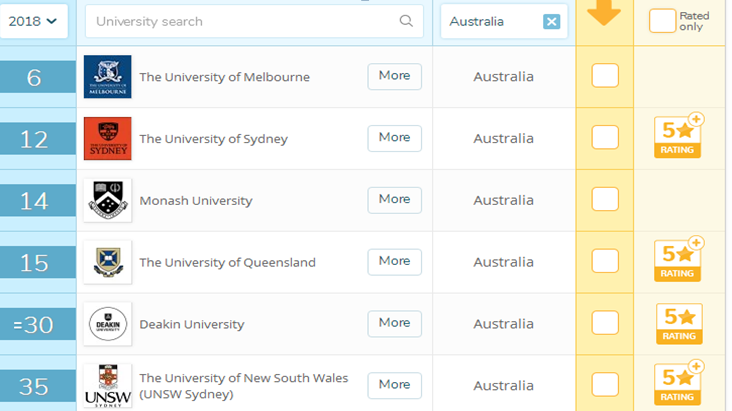Click the Monash University crest logo
This screenshot has width=732, height=411.
[x=107, y=200]
